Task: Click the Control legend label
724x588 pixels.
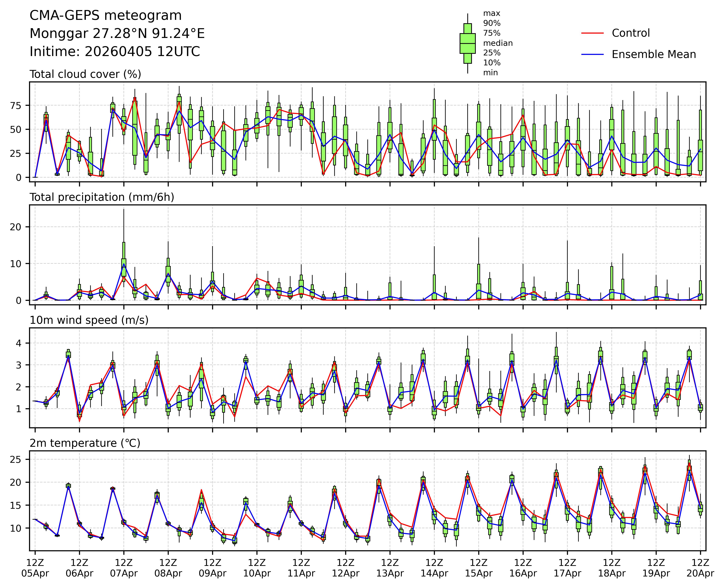Action: coord(630,33)
